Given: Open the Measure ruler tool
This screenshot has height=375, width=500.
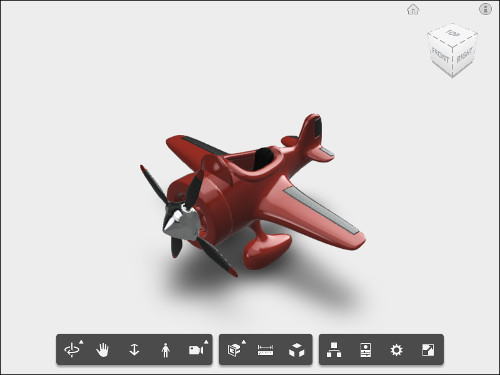Looking at the screenshot, I should coord(265,350).
